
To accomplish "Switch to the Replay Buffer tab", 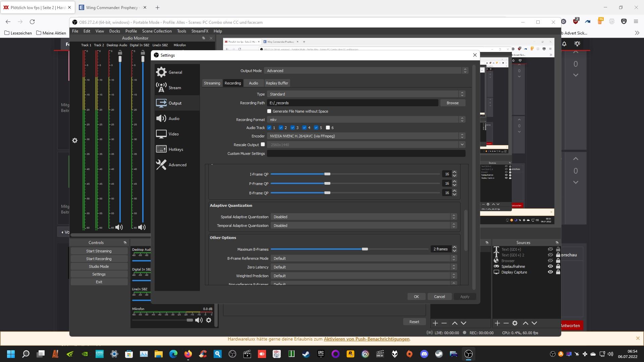I will 277,83.
